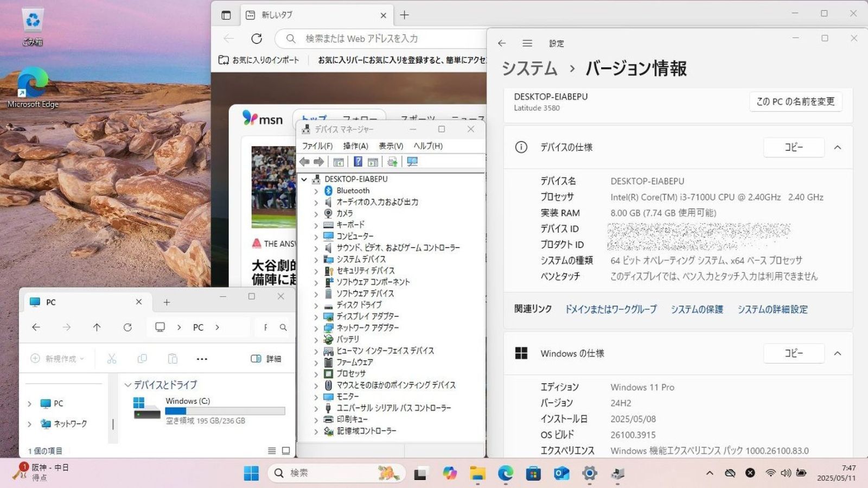Add a new tab in Edge
This screenshot has width=868, height=488.
click(404, 15)
